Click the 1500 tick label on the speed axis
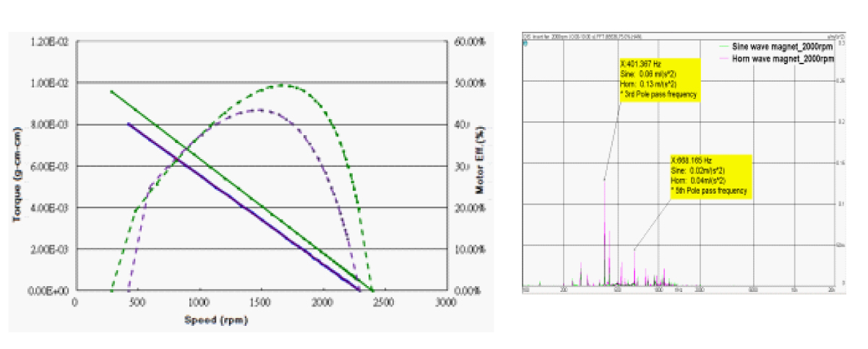The width and height of the screenshot is (868, 349). [x=261, y=303]
